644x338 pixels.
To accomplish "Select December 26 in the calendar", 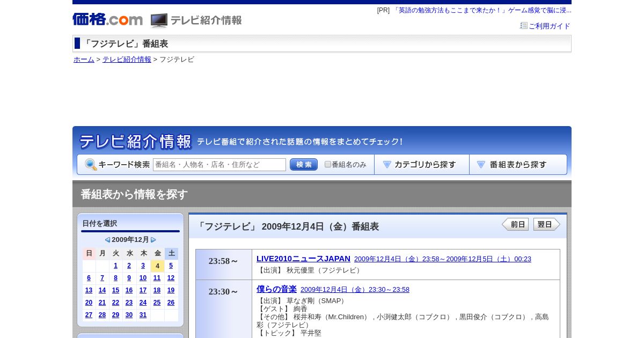I will [x=171, y=303].
